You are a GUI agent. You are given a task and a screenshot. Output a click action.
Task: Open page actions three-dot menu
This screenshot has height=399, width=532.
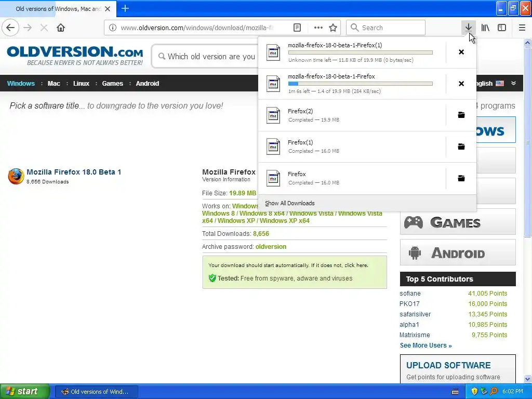click(318, 28)
